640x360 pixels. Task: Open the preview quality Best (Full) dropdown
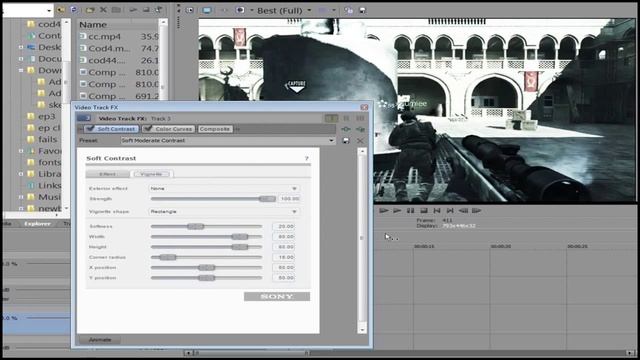point(309,11)
